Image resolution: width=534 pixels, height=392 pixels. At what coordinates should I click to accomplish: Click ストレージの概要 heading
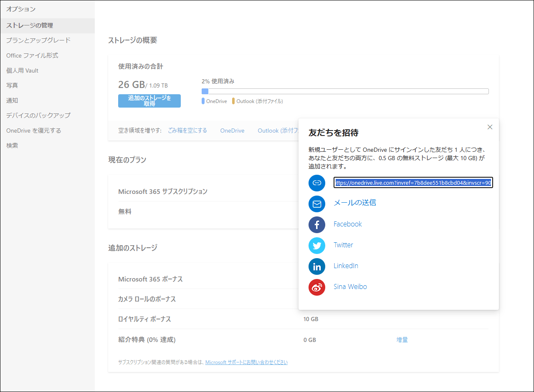[133, 40]
